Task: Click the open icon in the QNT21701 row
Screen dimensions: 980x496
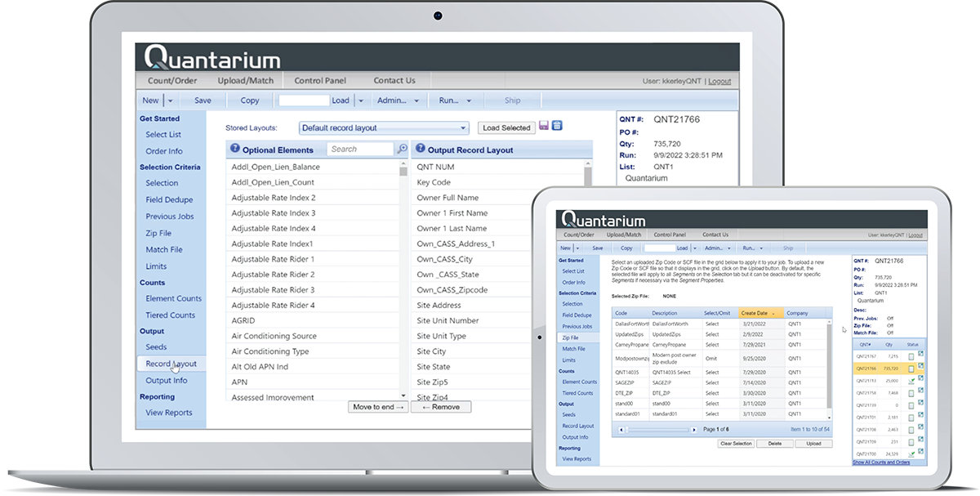Action: [x=921, y=414]
